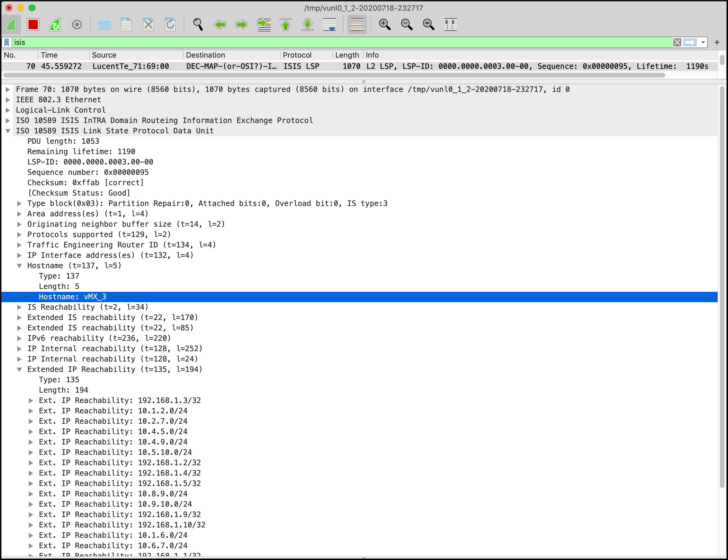The image size is (728, 560).
Task: Select packet 70 in packet list
Action: [x=359, y=66]
